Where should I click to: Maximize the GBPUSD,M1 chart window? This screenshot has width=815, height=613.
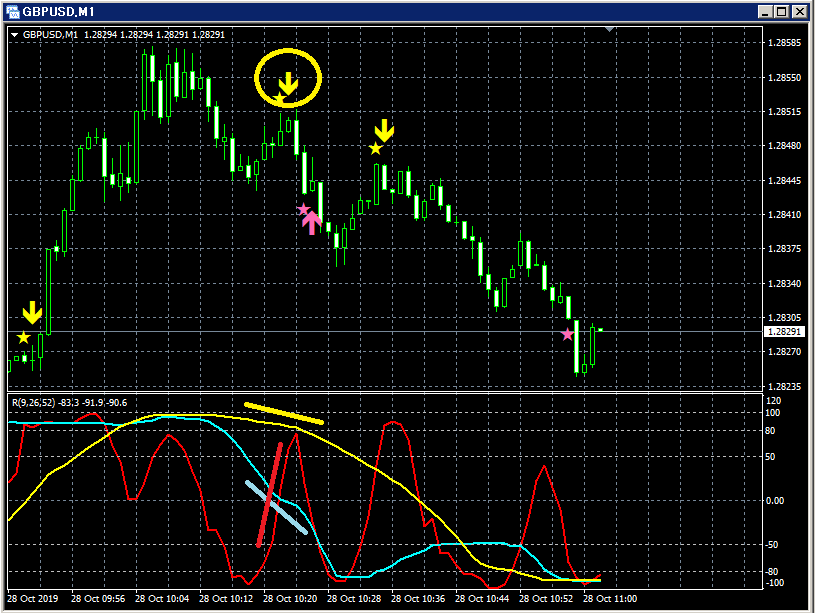coord(782,11)
